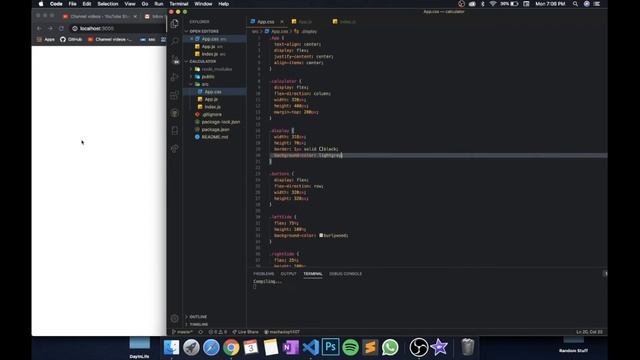Open Source Control view in activity bar

175,60
